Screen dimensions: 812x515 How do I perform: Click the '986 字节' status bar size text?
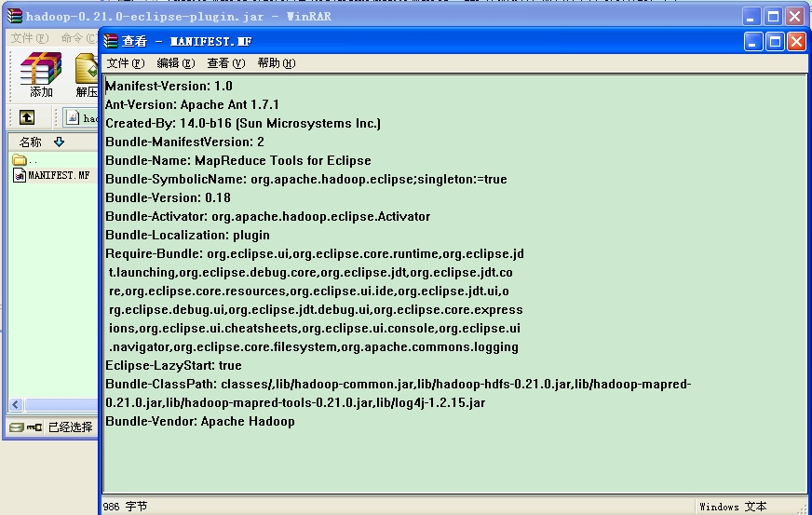(x=125, y=507)
